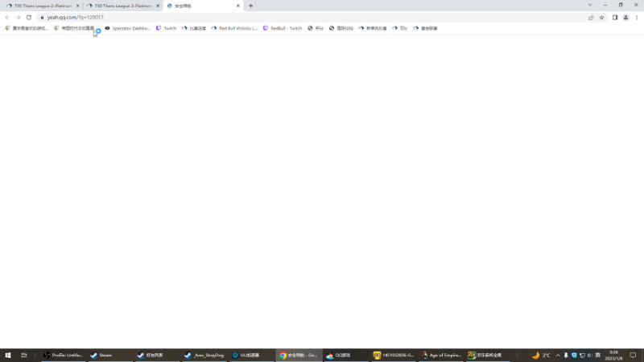Open the security shield tray icon

click(574, 355)
